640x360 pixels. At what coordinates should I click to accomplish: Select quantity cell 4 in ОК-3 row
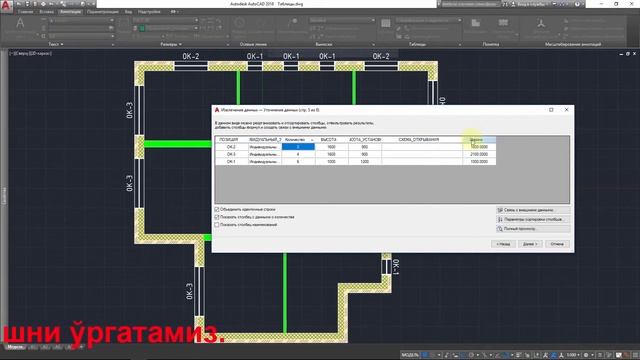click(298, 154)
